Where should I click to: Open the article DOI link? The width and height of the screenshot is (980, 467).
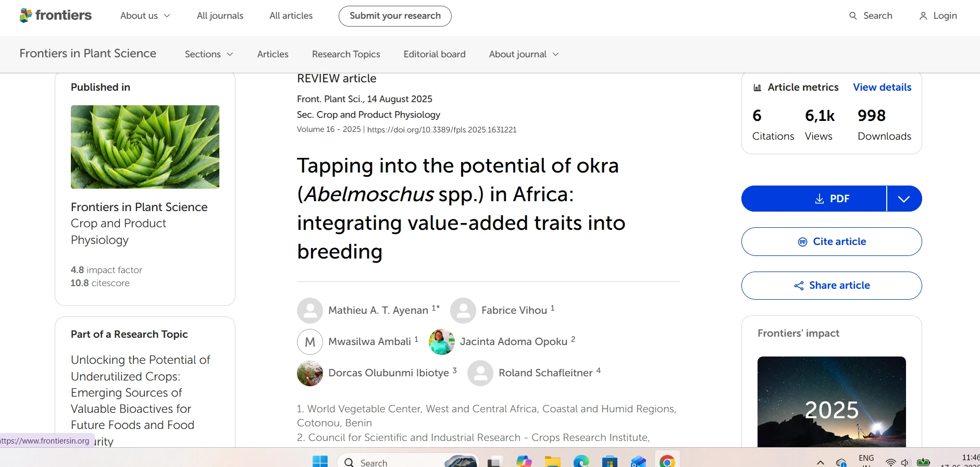(442, 130)
